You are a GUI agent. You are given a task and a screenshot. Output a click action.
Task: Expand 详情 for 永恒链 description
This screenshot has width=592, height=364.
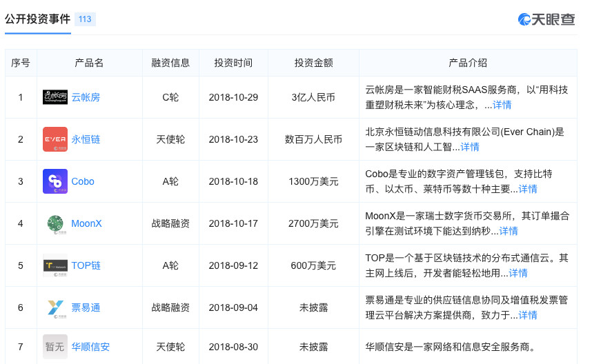[470, 147]
